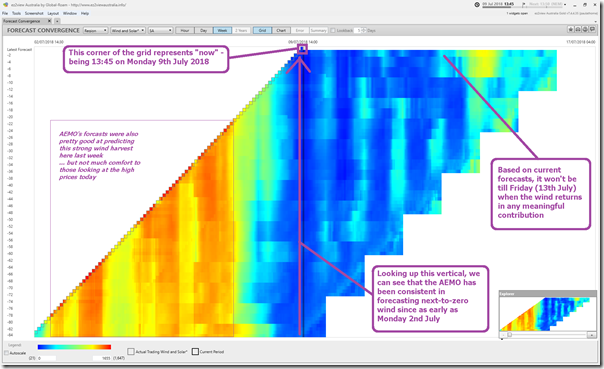Image resolution: width=604 pixels, height=369 pixels.
Task: Select the Day time range button
Action: [x=204, y=30]
